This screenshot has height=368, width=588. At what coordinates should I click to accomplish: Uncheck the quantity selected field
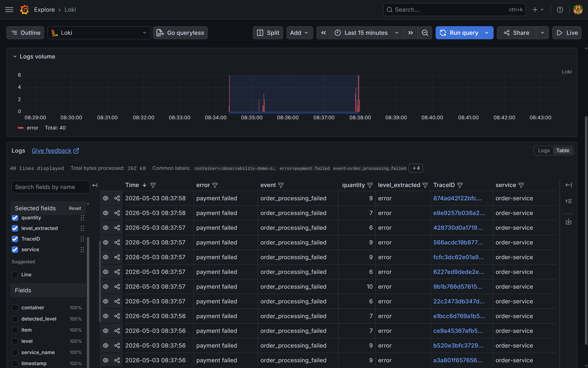[x=15, y=218]
